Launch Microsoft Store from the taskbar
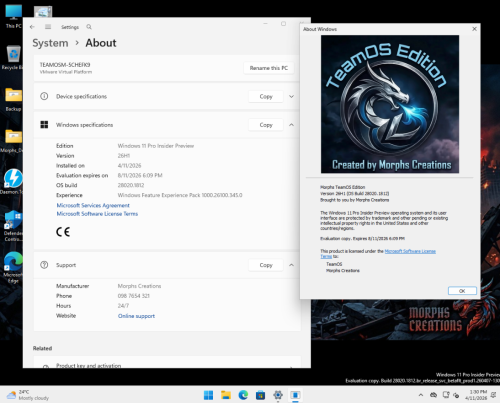 click(x=260, y=395)
